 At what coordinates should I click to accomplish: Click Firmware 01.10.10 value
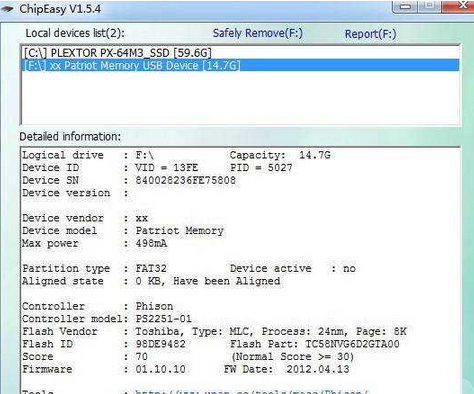pos(160,369)
